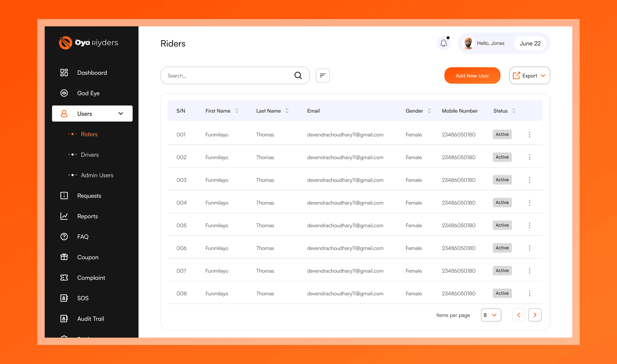Select Admin Users submenu item
This screenshot has height=364, width=617.
[97, 175]
